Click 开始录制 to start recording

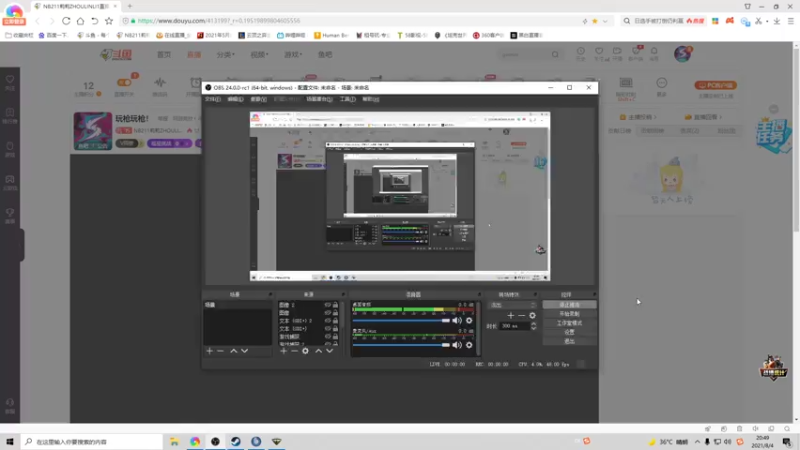(569, 314)
